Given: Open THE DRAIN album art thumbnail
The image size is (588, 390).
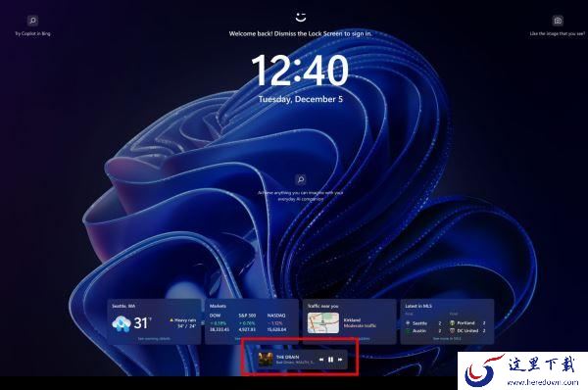Looking at the screenshot, I should [266, 360].
